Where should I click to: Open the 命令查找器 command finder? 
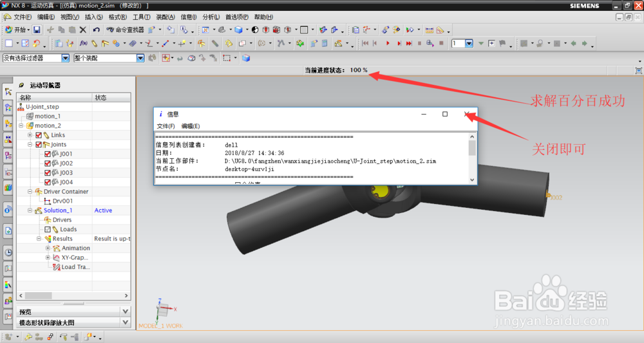coord(126,30)
